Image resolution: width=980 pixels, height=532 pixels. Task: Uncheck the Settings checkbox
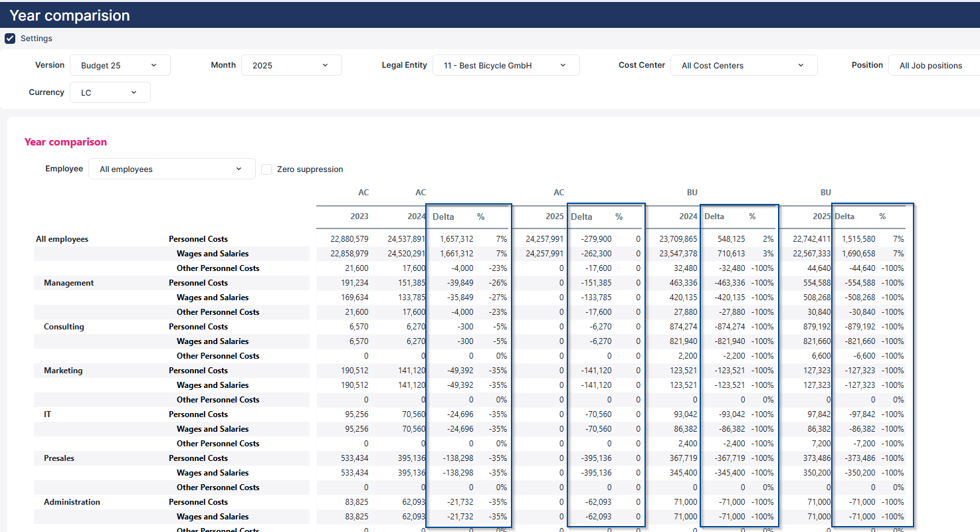[10, 39]
